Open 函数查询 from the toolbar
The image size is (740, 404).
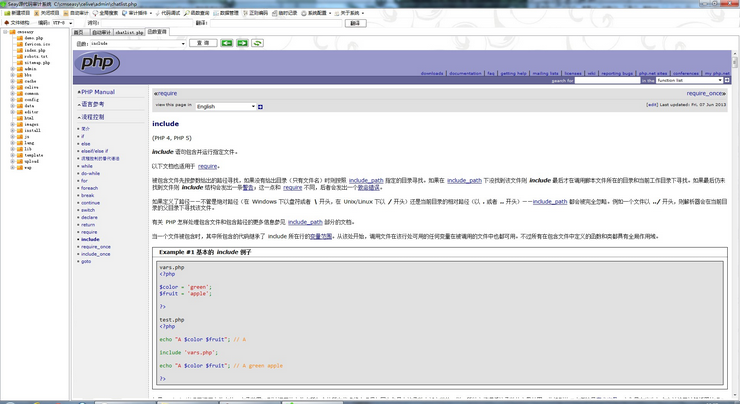coord(197,13)
